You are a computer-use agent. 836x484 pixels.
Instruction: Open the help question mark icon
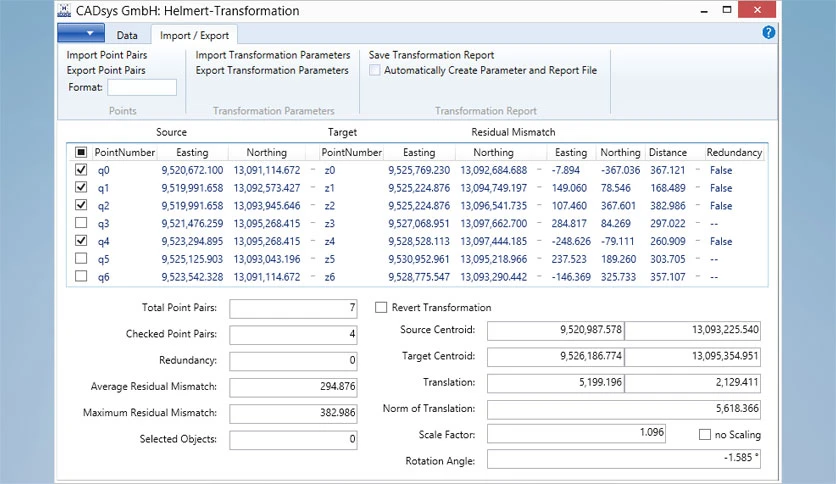click(x=768, y=33)
